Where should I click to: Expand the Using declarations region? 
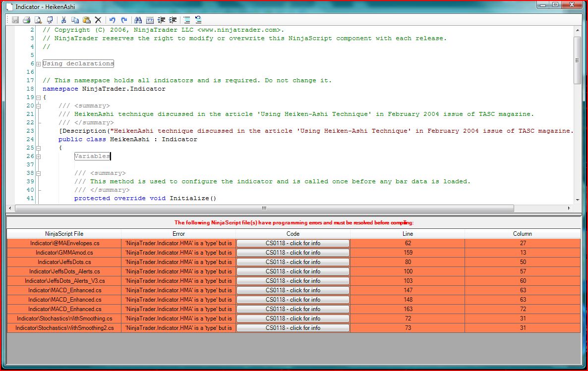(x=38, y=64)
